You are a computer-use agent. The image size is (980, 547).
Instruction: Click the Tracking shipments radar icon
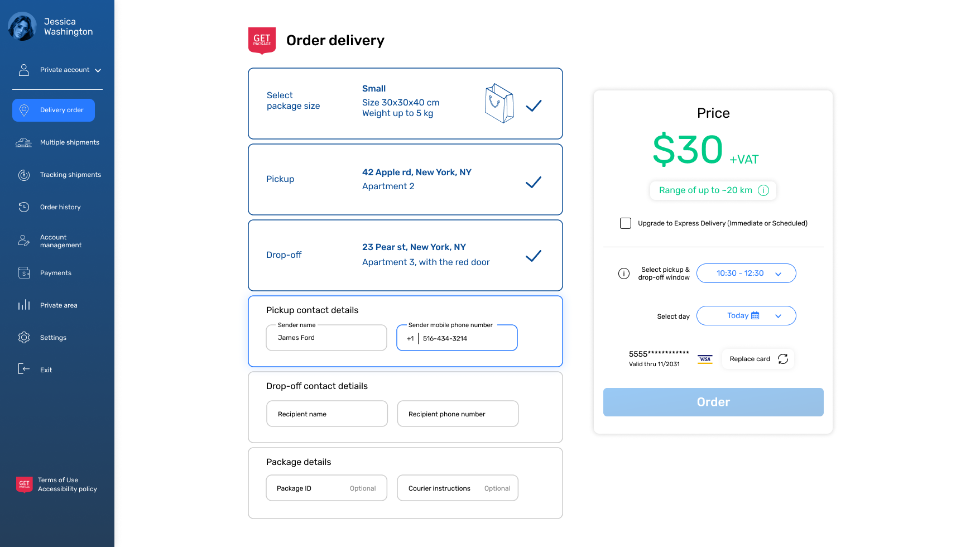24,175
